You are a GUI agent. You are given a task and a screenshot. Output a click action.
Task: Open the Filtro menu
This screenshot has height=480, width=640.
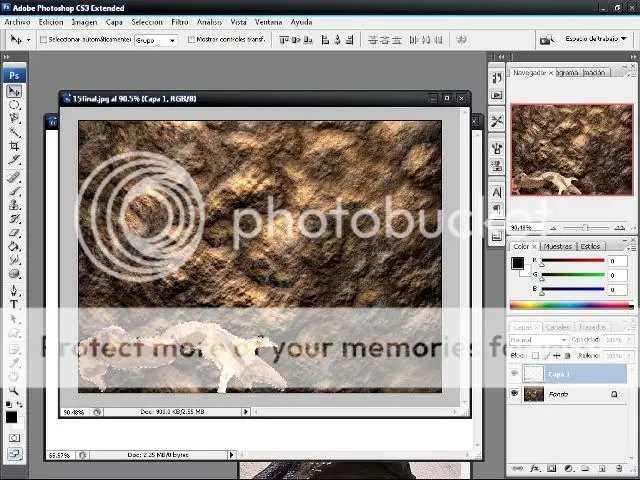point(180,22)
